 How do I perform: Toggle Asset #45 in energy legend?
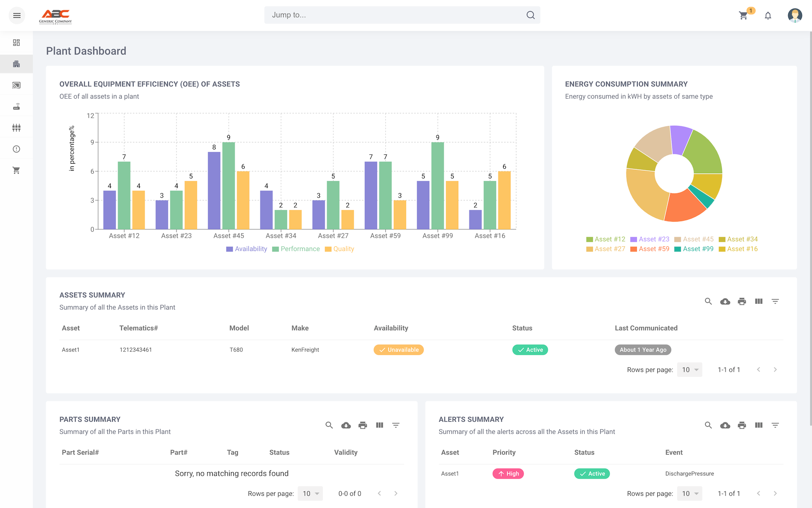point(694,239)
